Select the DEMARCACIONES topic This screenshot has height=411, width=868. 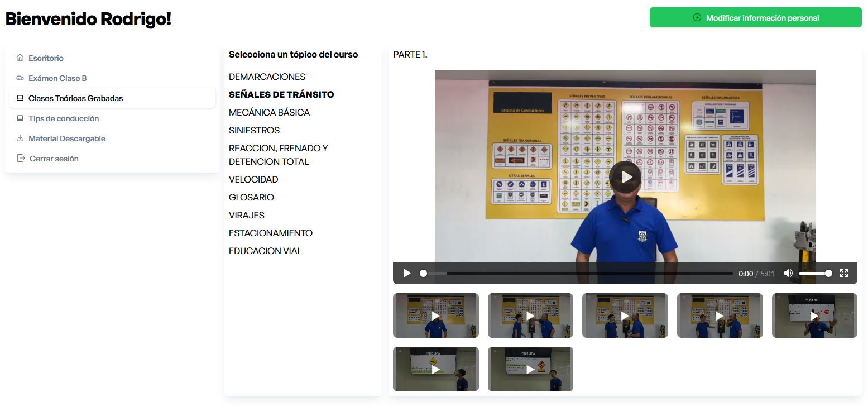[x=267, y=77]
